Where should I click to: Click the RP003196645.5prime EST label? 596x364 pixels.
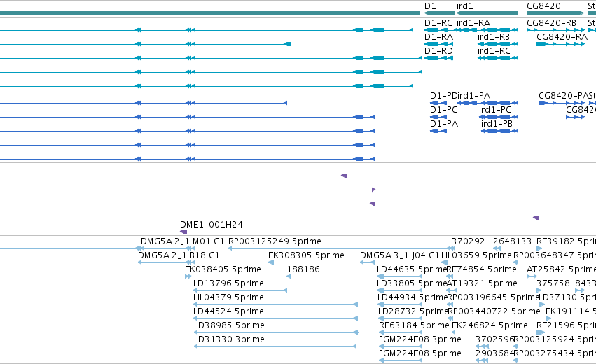493,297
